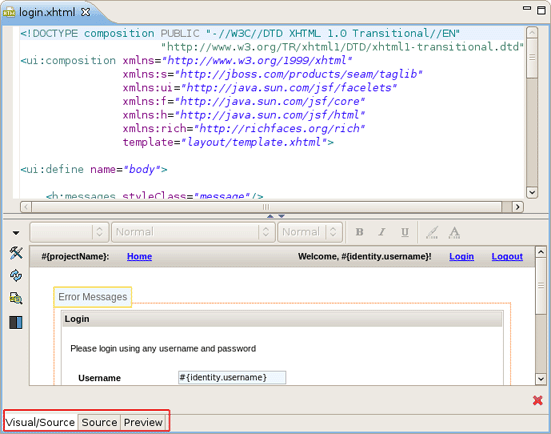The height and width of the screenshot is (434, 551).
Task: Click the visual pane scrollbar thumb
Action: coord(541,286)
